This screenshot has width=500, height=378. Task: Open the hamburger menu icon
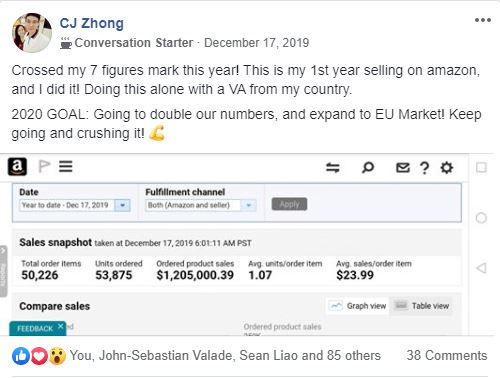pyautogui.click(x=66, y=166)
